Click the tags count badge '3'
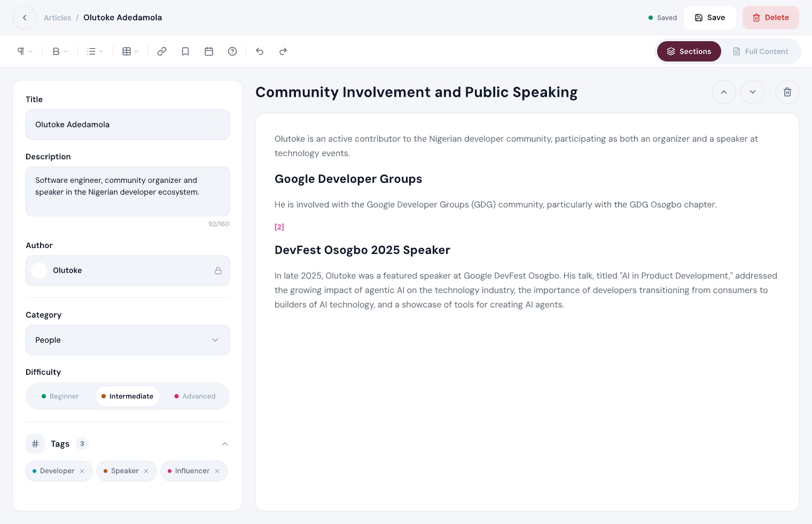The image size is (812, 524). click(x=82, y=444)
